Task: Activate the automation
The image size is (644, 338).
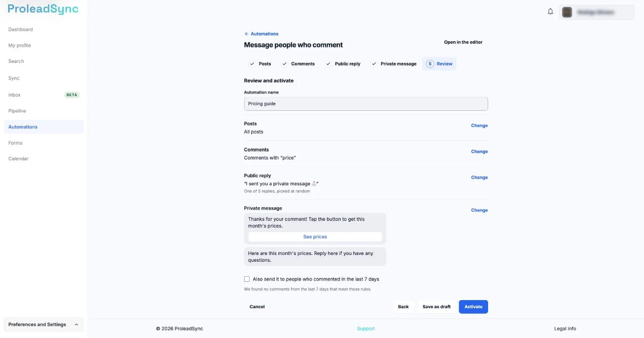Action: [473, 307]
